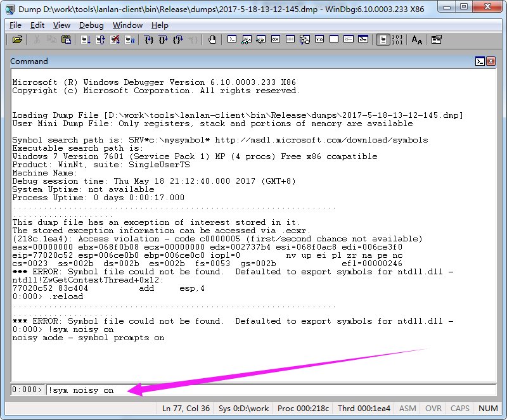The width and height of the screenshot is (507, 420).
Task: Open the Font dialog (AA icon)
Action: click(x=416, y=40)
